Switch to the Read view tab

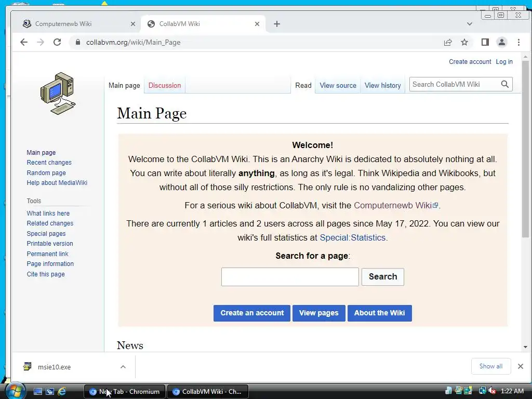point(303,86)
